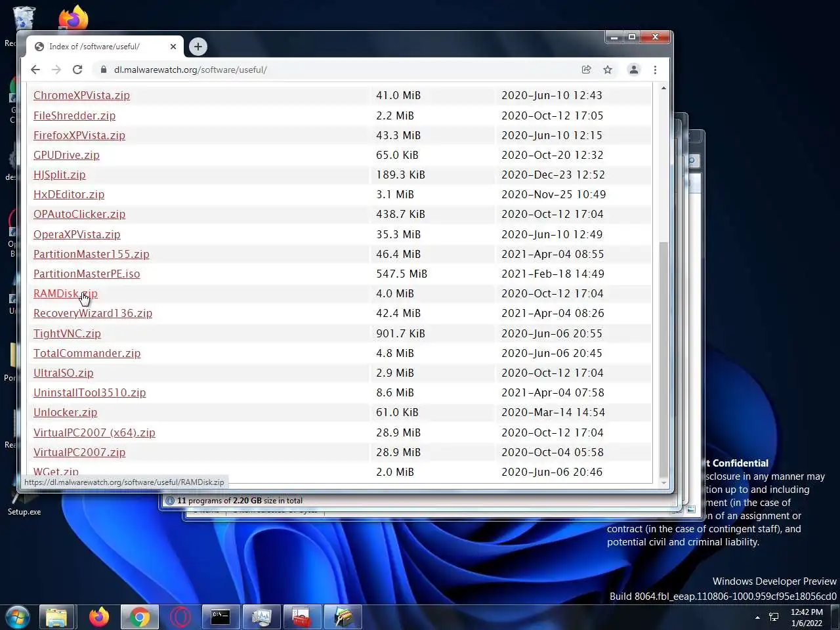Click the system monitor taskbar icon

point(261,617)
